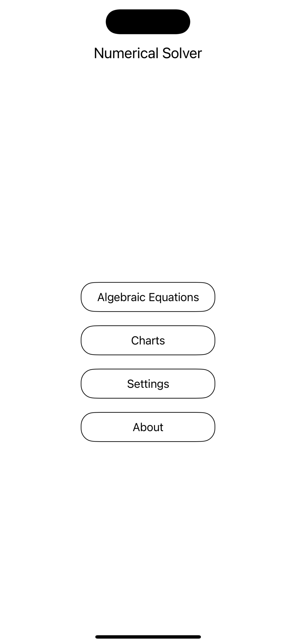Tap the Dynamic Island at top
The height and width of the screenshot is (644, 296).
[x=148, y=22]
